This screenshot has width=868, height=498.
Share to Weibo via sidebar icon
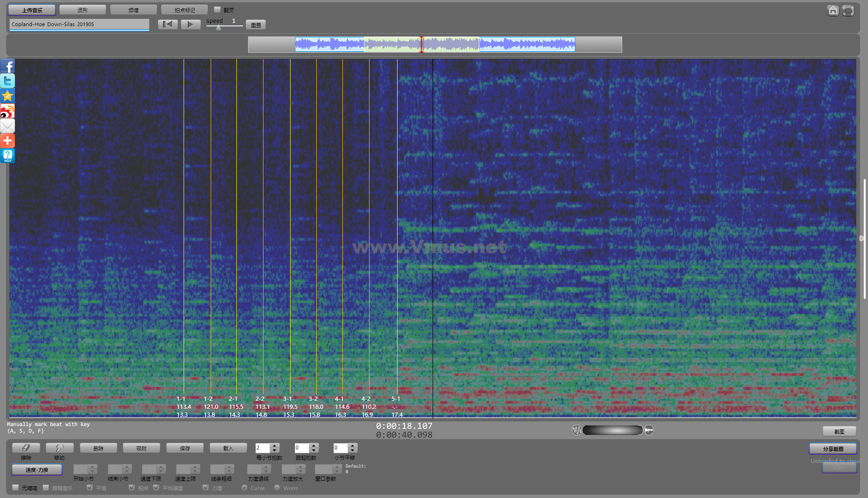[x=7, y=111]
